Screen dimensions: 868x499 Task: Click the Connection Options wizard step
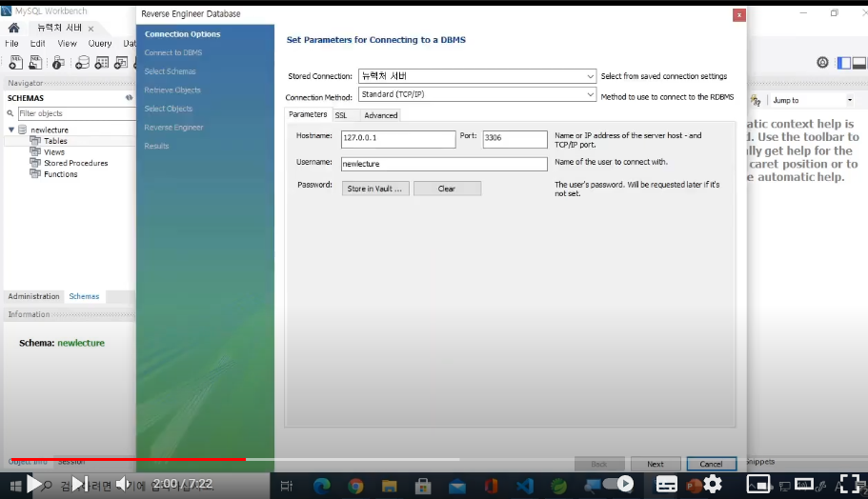pyautogui.click(x=183, y=33)
